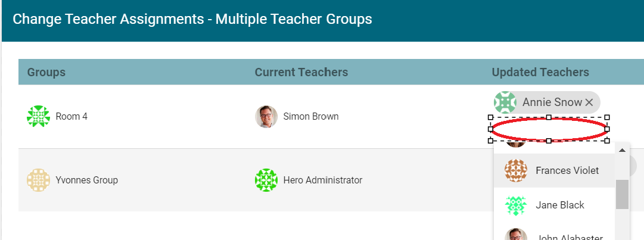
Task: Click Frances Violet's avatar icon
Action: click(516, 170)
